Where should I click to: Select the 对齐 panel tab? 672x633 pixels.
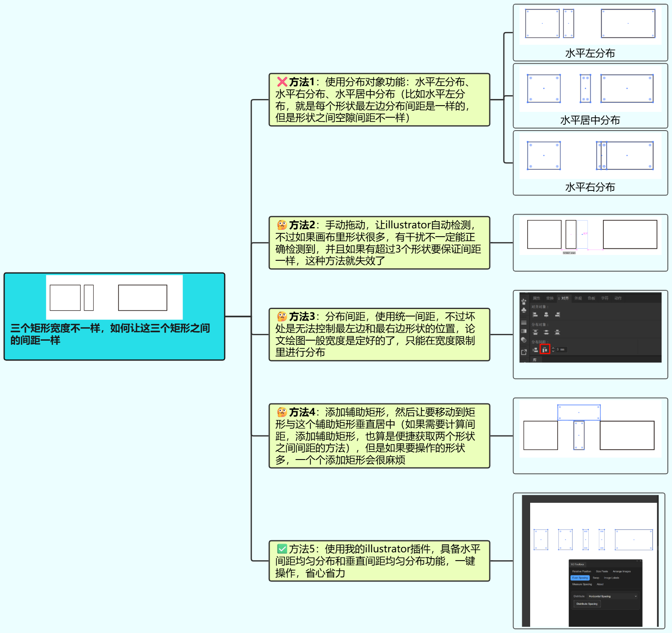pyautogui.click(x=565, y=298)
